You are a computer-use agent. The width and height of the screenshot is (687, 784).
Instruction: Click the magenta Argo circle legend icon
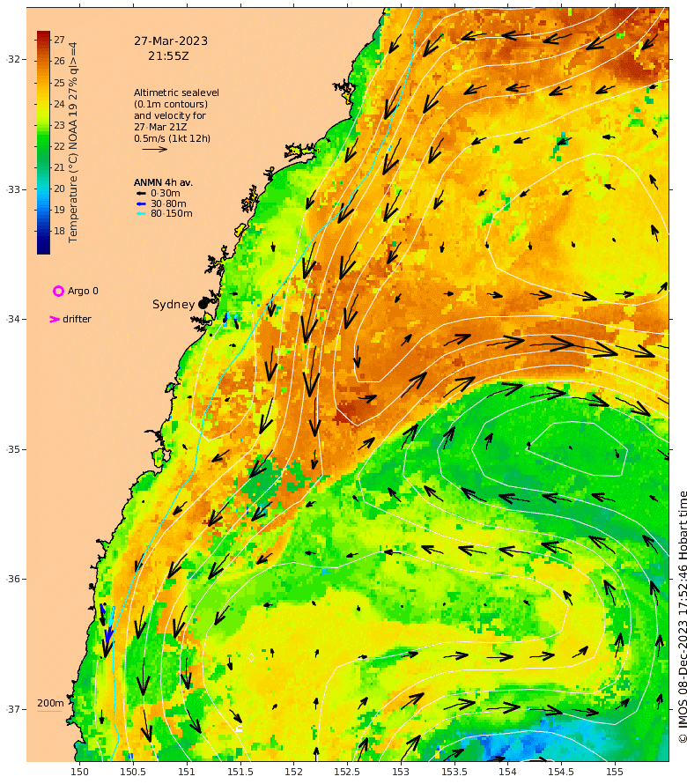pos(58,291)
